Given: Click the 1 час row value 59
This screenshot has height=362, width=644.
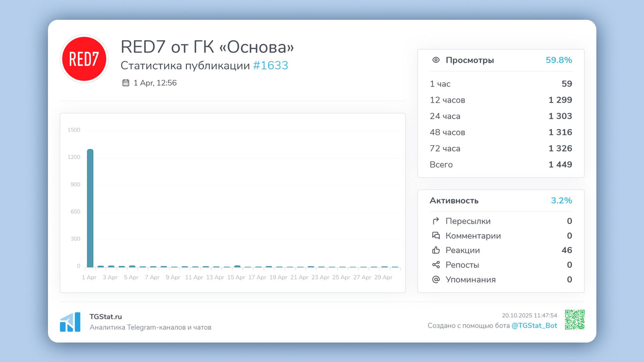Looking at the screenshot, I should click(x=567, y=84).
